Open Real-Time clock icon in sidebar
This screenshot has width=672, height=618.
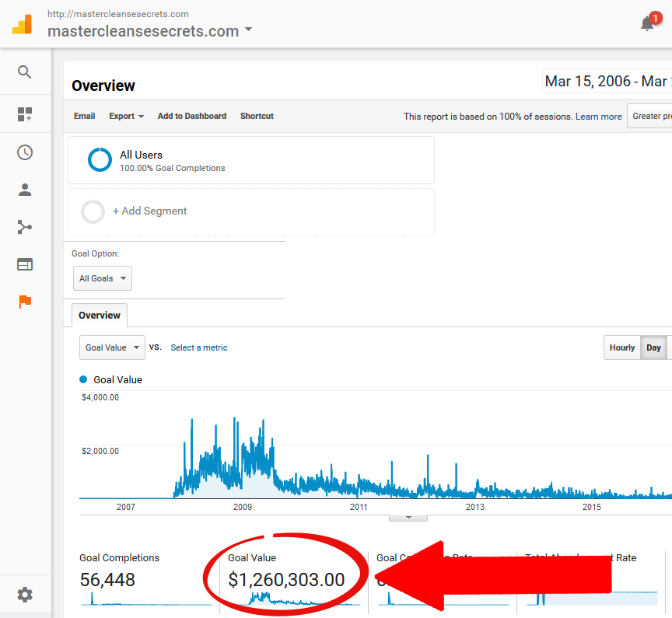(x=24, y=152)
